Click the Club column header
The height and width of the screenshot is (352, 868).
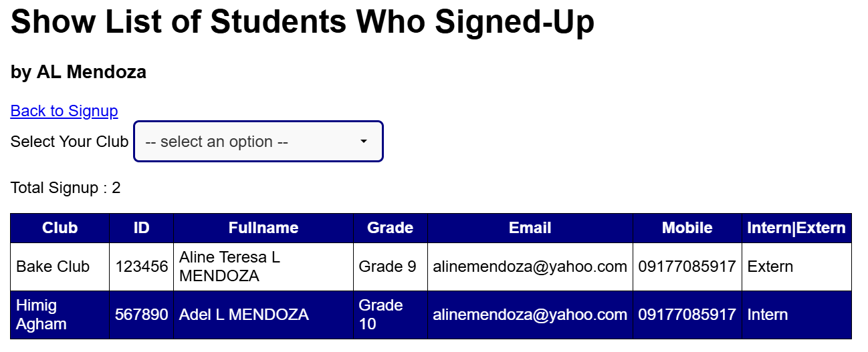(x=60, y=228)
